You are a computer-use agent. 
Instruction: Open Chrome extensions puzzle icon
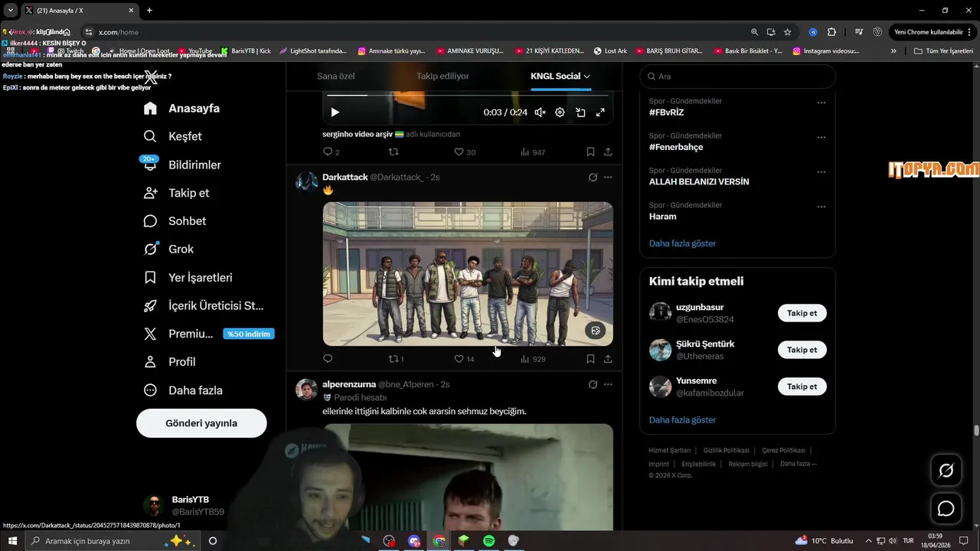point(831,32)
